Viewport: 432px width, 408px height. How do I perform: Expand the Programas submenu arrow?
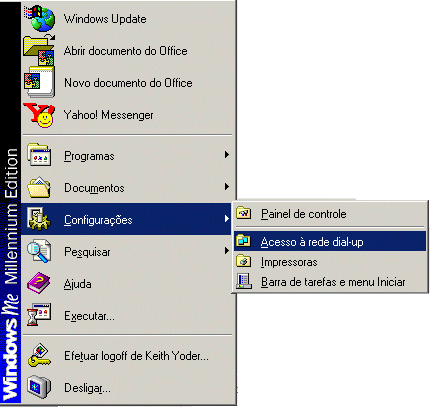pyautogui.click(x=227, y=155)
